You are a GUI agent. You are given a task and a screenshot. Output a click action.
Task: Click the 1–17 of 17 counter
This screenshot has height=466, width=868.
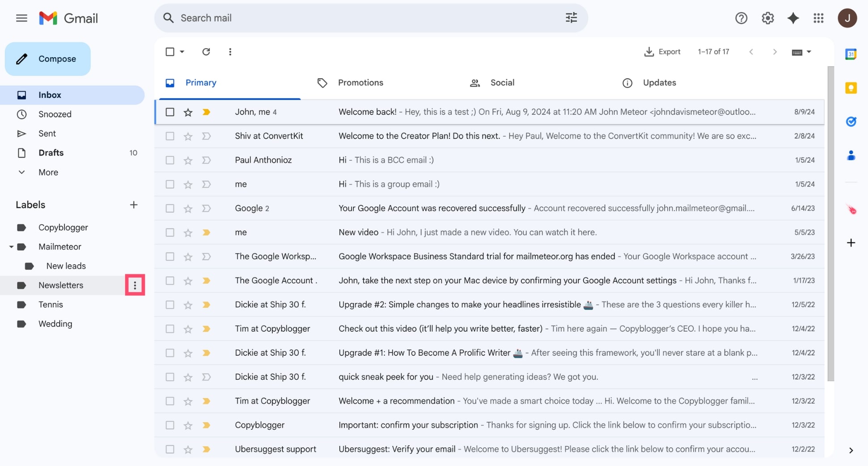click(x=713, y=52)
